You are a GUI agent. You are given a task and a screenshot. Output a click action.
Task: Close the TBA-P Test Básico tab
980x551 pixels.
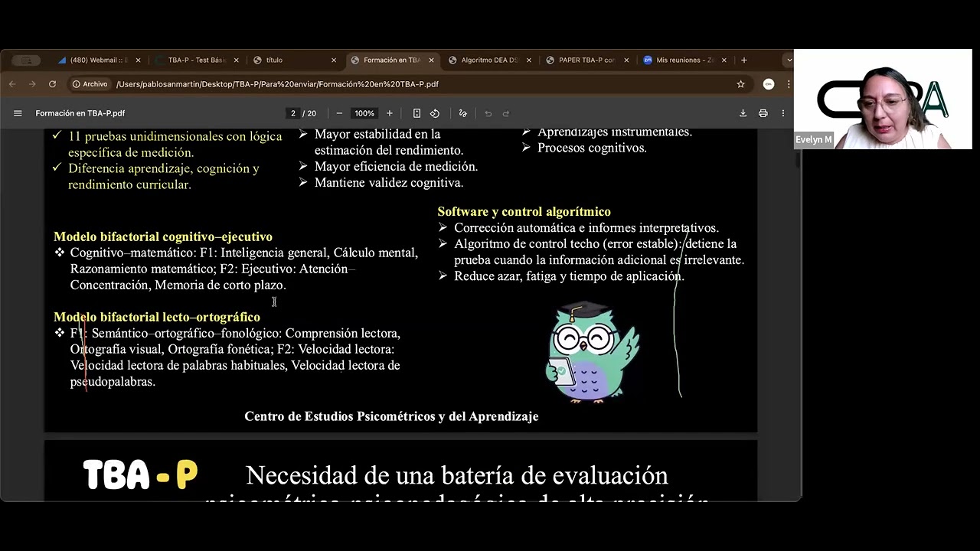[x=236, y=60]
